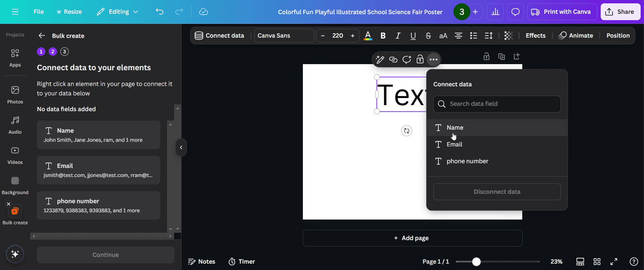Open transparency control
The height and width of the screenshot is (270, 644).
(508, 36)
